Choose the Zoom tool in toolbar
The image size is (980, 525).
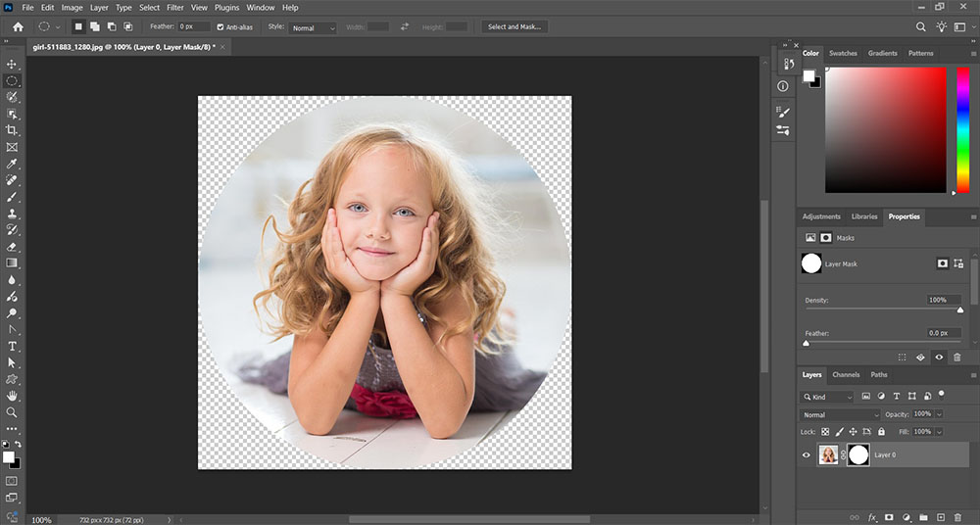click(12, 412)
